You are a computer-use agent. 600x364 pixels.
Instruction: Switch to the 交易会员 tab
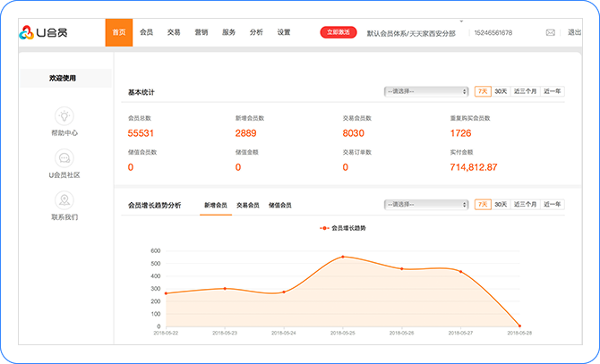click(248, 206)
